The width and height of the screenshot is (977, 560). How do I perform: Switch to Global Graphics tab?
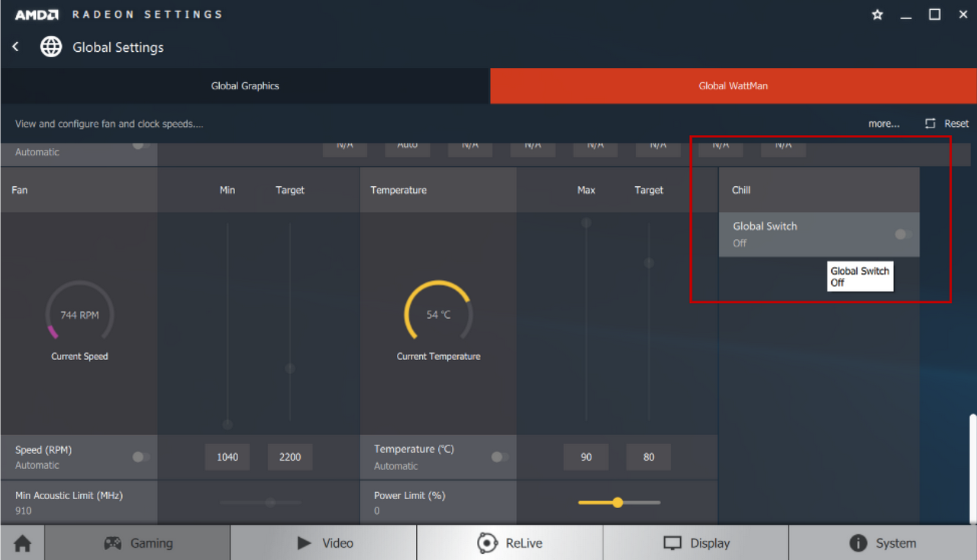[245, 86]
